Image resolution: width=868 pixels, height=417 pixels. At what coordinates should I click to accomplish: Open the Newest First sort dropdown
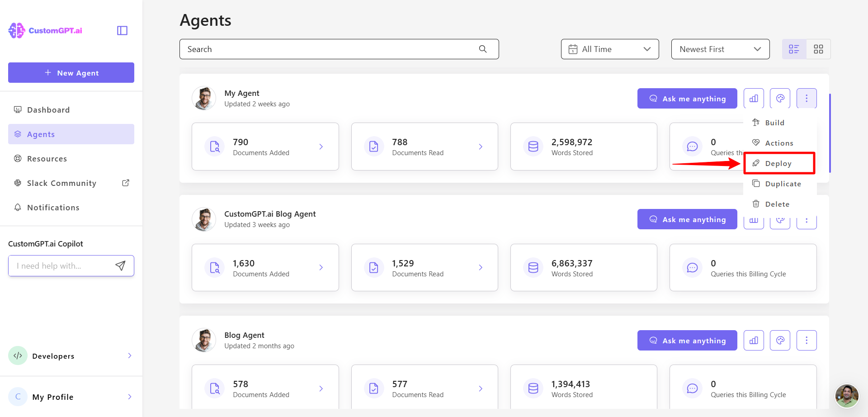click(x=720, y=49)
